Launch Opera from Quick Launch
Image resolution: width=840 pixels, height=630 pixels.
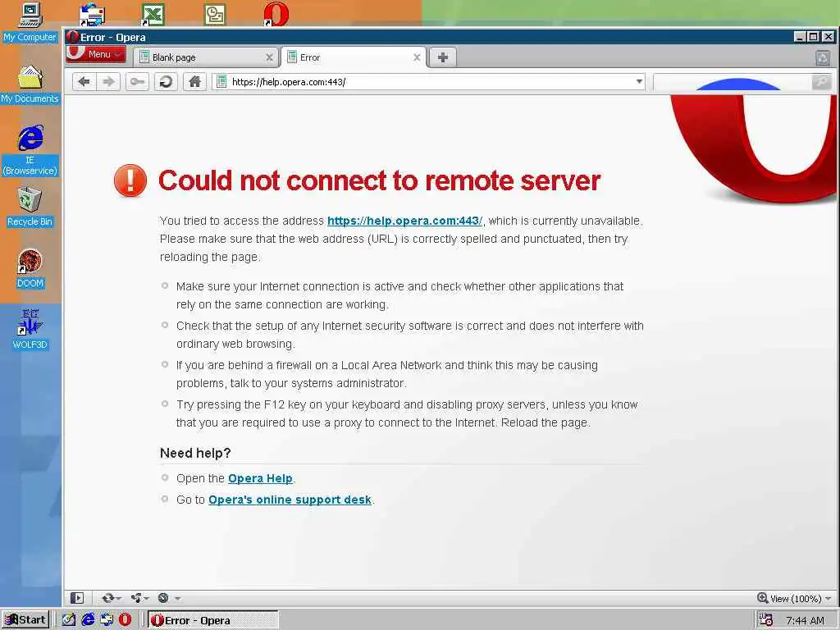point(125,620)
